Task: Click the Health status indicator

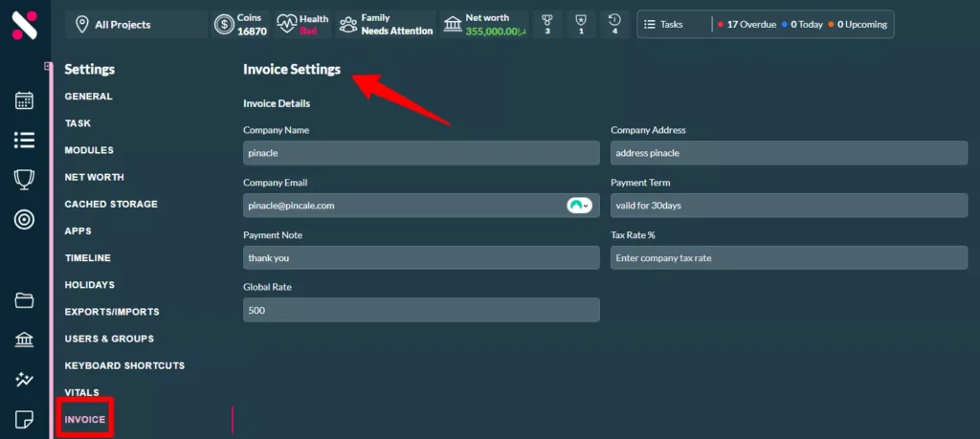Action: click(x=302, y=24)
